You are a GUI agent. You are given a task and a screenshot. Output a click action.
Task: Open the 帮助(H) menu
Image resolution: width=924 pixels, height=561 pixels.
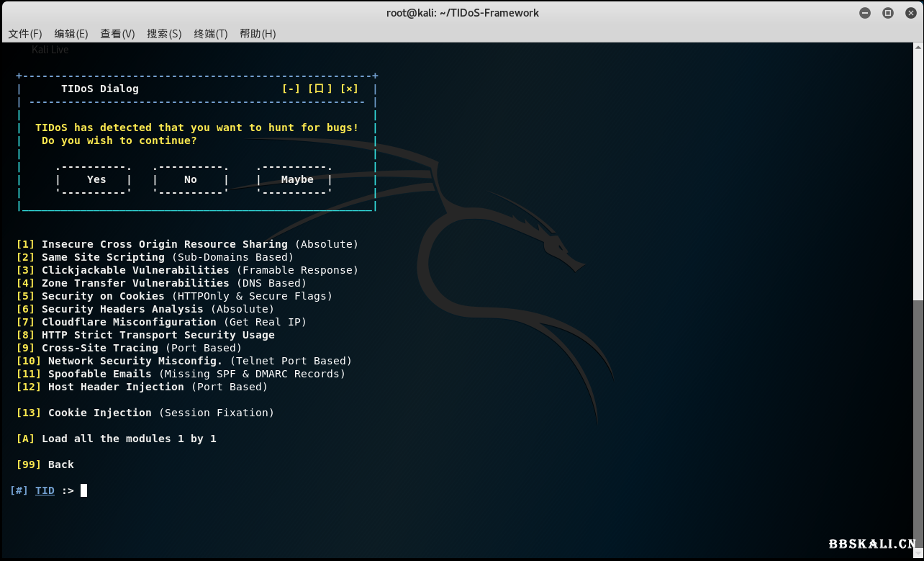click(258, 34)
